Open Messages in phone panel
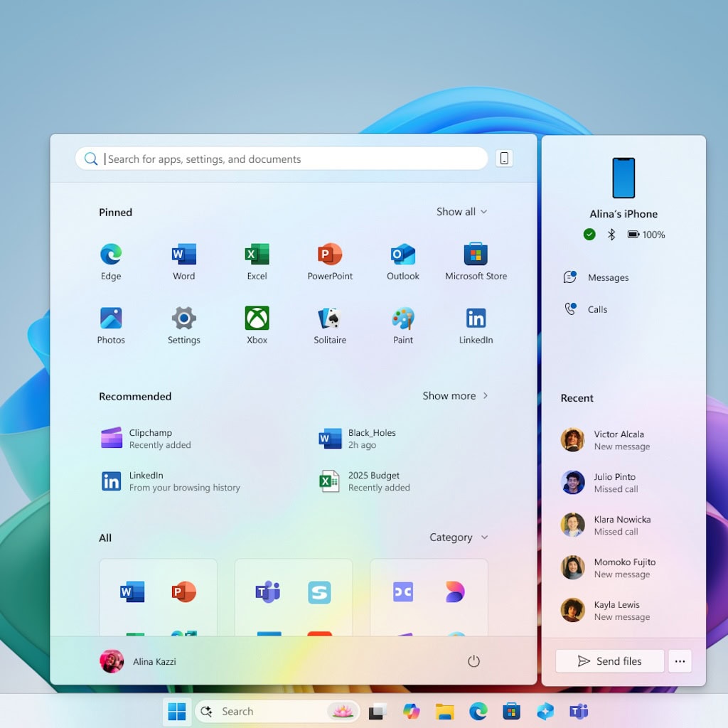 [x=596, y=277]
